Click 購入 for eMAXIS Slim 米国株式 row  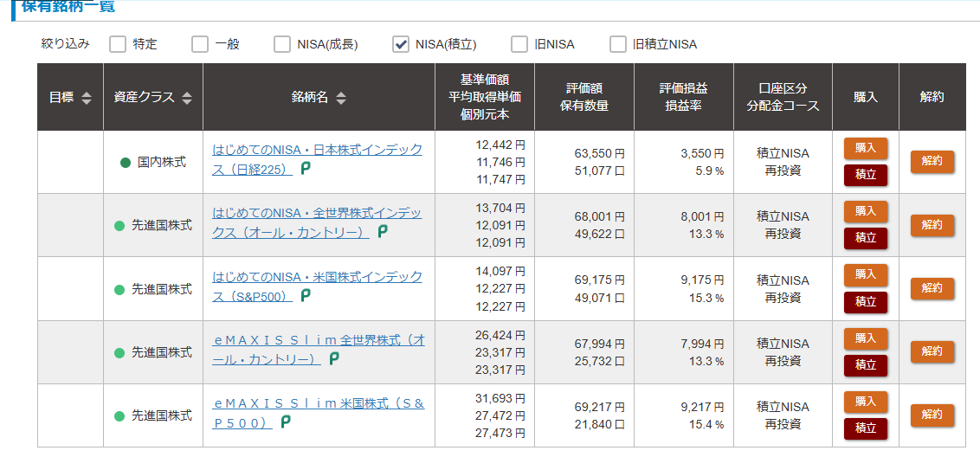pos(866,402)
